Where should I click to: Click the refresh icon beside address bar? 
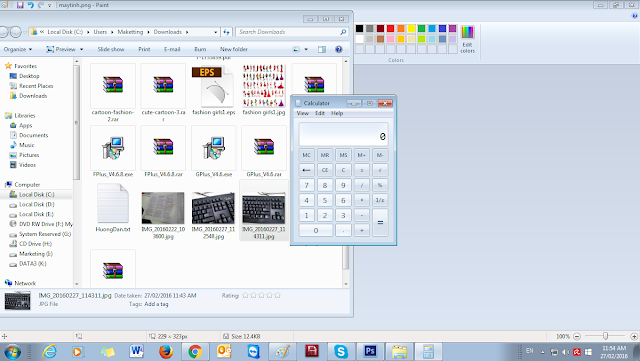pos(227,32)
